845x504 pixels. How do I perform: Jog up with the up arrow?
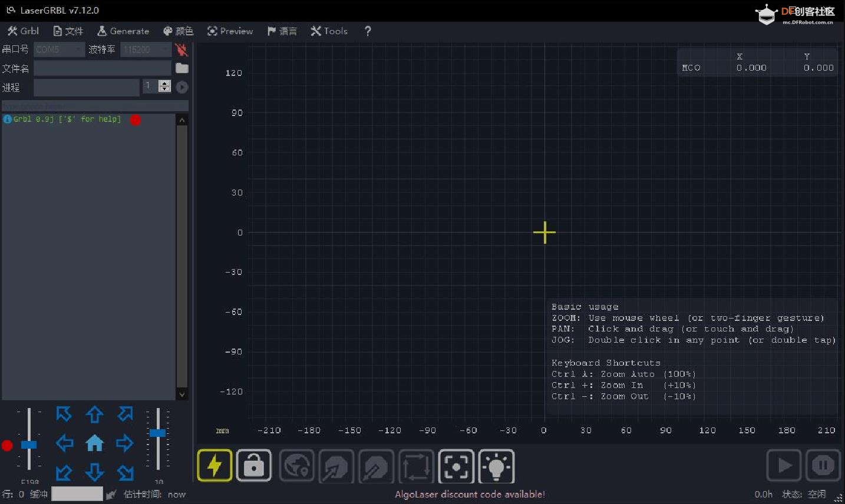click(94, 415)
